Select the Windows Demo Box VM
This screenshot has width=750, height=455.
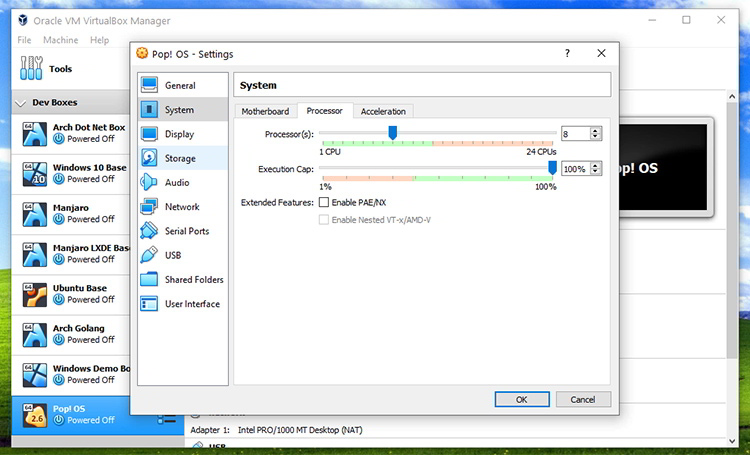(71, 375)
